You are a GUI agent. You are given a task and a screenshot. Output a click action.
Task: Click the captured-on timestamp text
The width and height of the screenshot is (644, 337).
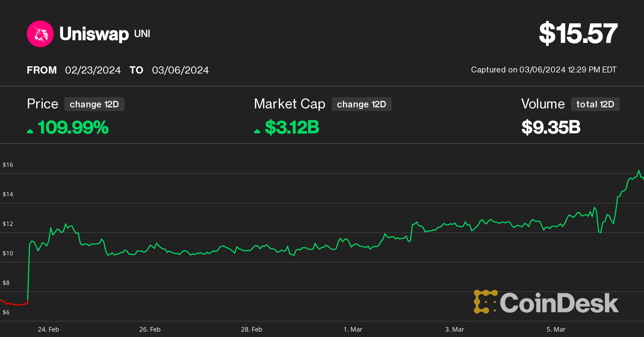point(544,70)
